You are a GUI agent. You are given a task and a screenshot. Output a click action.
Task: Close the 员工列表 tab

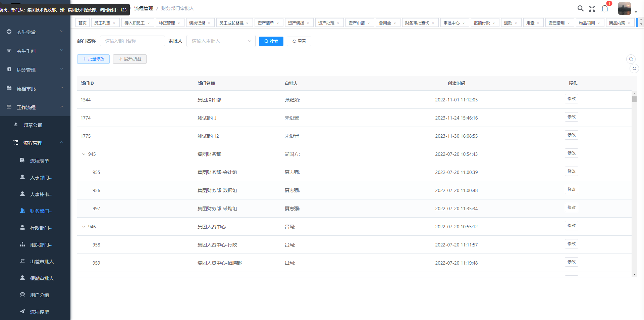[114, 23]
